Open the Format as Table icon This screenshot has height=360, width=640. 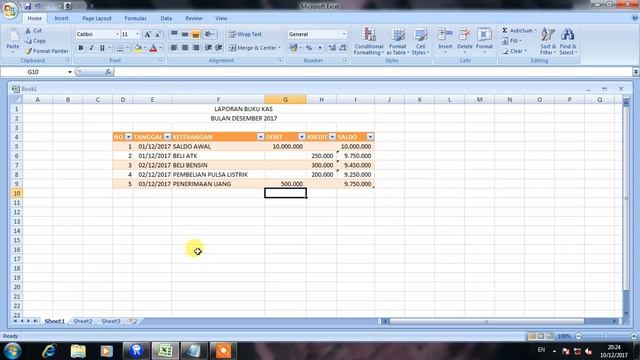pyautogui.click(x=398, y=35)
